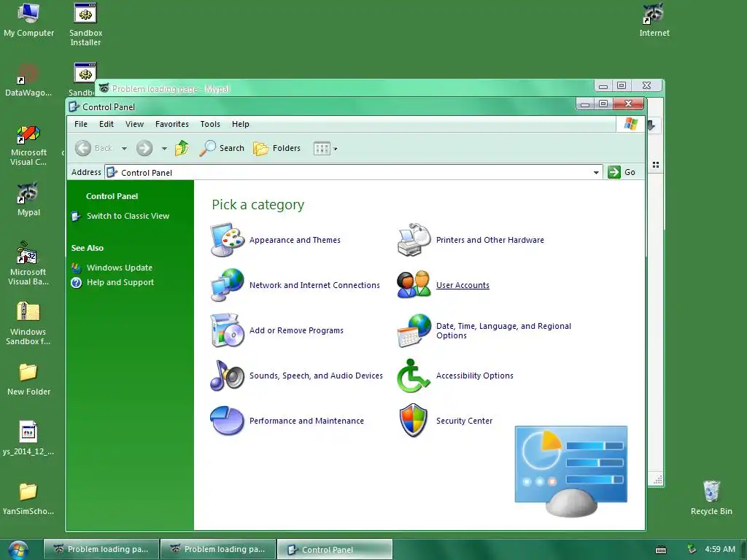Open Network and Internet Connections icon

point(228,285)
